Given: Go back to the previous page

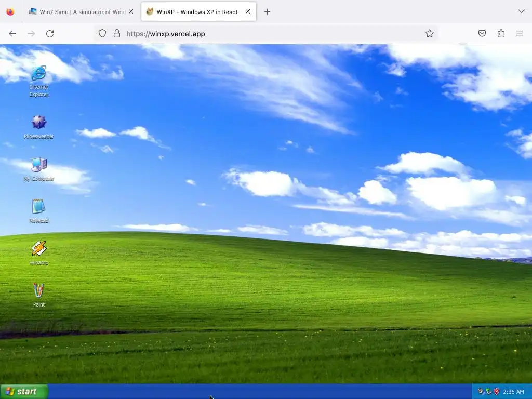Looking at the screenshot, I should tap(12, 34).
